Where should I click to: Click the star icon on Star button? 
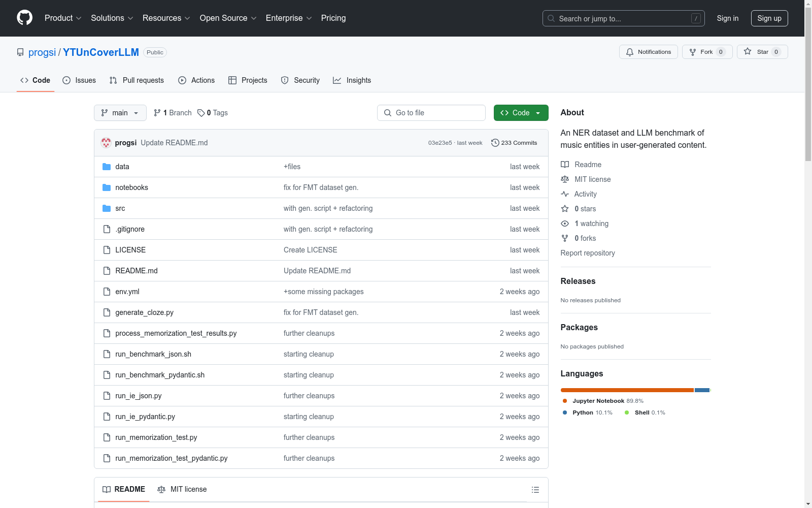click(x=748, y=51)
